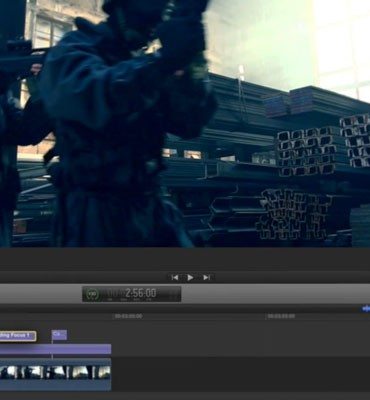The height and width of the screenshot is (400, 370).
Task: Click the blue icon at the timeline's right edge
Action: pyautogui.click(x=366, y=309)
